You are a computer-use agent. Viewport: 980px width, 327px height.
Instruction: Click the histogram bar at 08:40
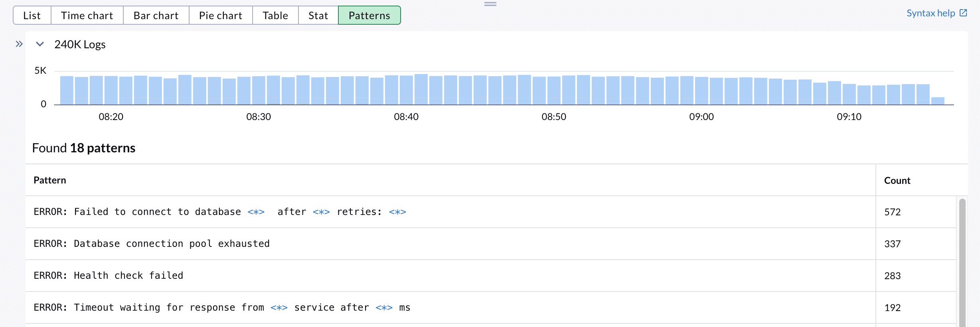pos(406,90)
